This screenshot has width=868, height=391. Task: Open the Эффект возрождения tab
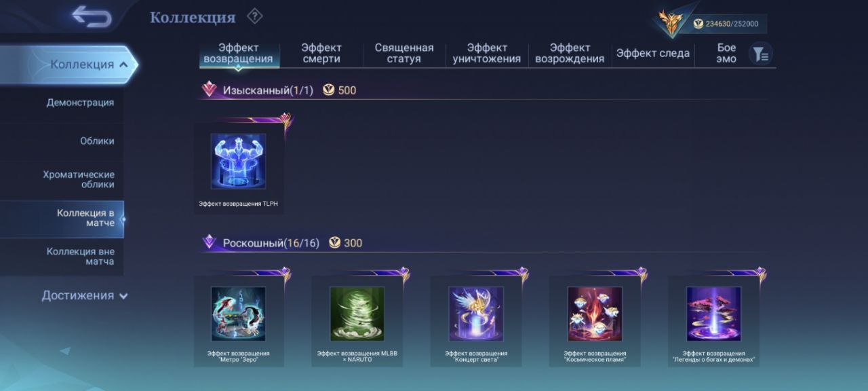click(x=570, y=53)
